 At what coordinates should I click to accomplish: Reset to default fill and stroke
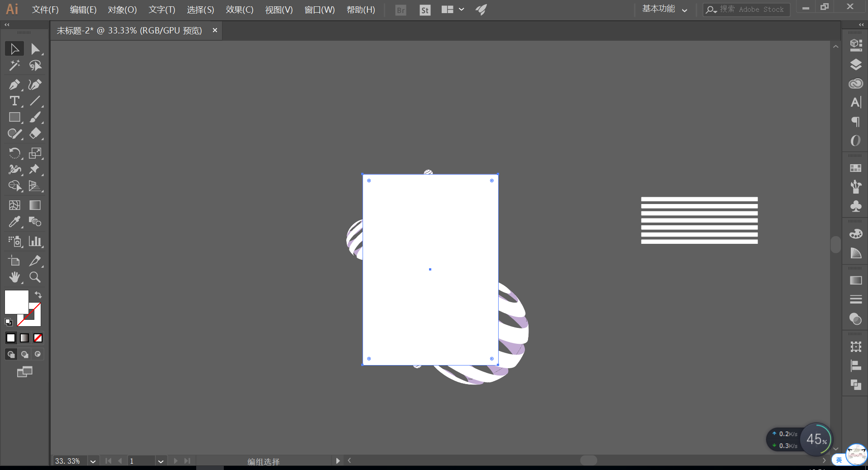click(x=9, y=322)
